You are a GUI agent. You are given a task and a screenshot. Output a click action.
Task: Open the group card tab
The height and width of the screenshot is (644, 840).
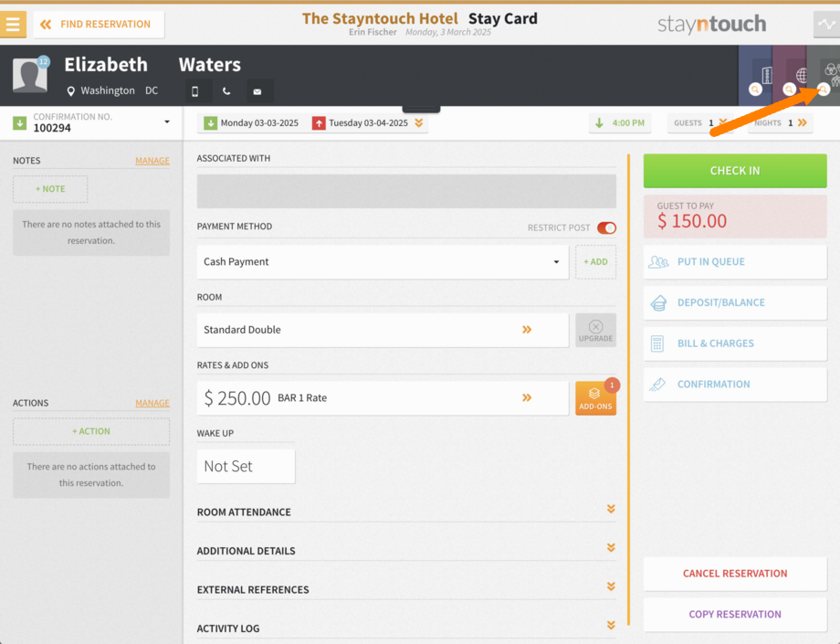[824, 76]
